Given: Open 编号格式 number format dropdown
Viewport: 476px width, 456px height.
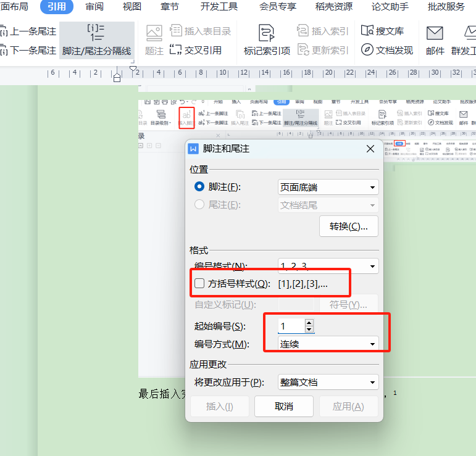Looking at the screenshot, I should coord(328,265).
